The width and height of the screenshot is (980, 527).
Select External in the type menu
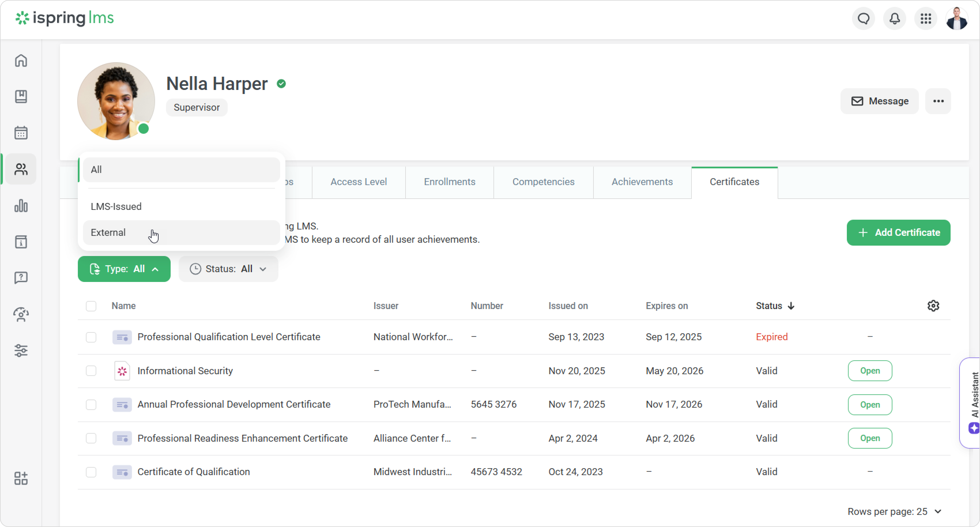(x=108, y=232)
